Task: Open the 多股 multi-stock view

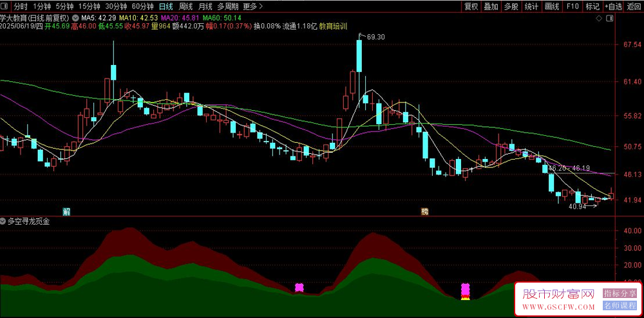Action: click(511, 6)
